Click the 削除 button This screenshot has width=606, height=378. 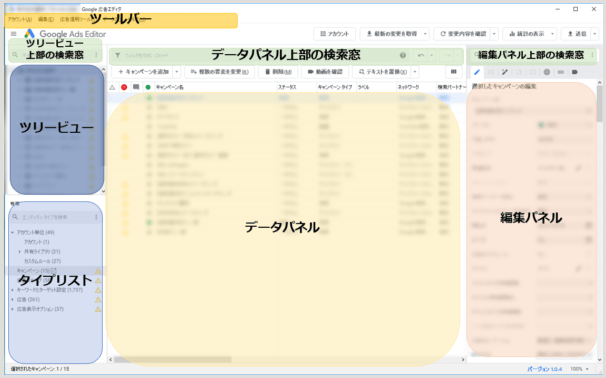coord(278,72)
